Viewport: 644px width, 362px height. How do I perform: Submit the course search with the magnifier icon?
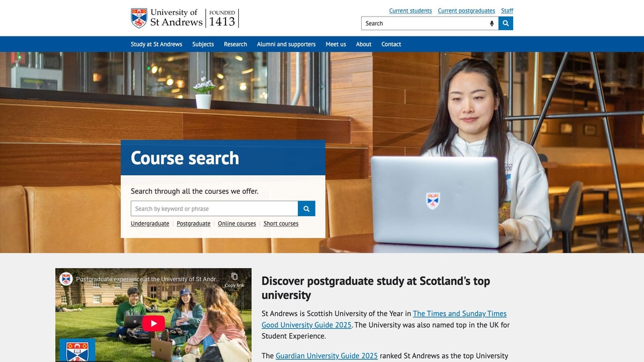[x=306, y=208]
